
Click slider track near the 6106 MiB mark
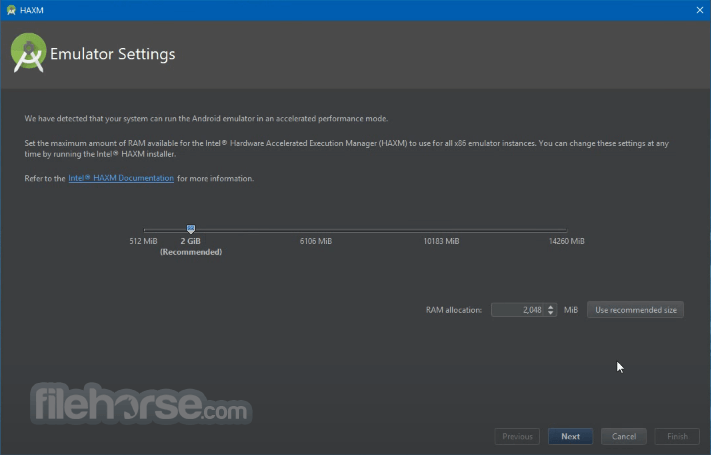pos(316,230)
